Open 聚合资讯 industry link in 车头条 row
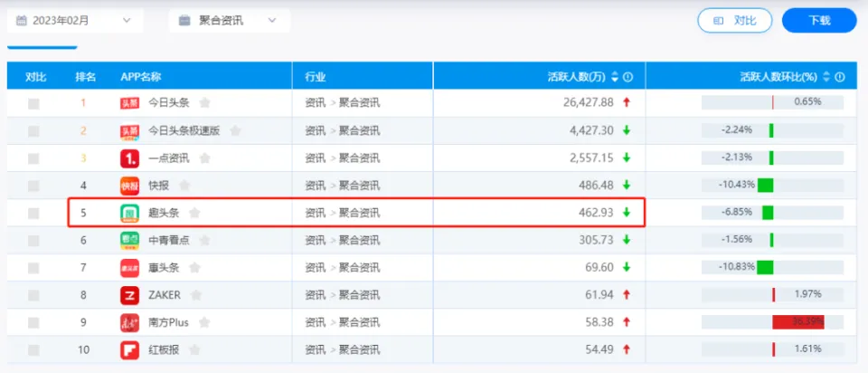This screenshot has width=868, height=373. tap(360, 268)
